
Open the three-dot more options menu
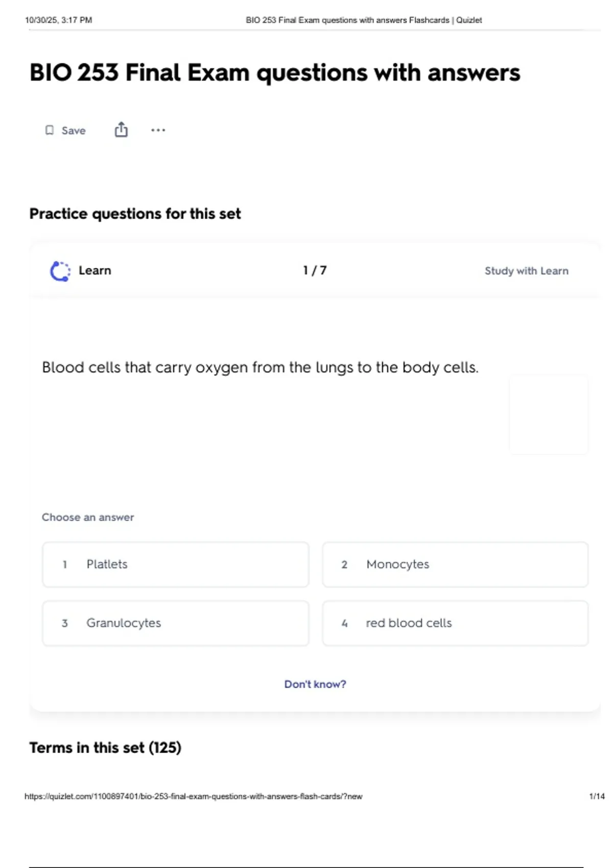(x=158, y=130)
